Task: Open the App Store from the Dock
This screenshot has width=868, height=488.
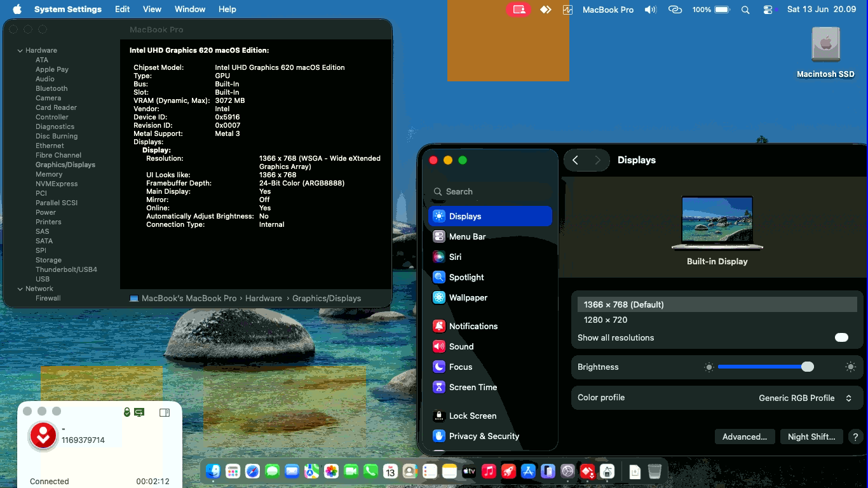Action: [528, 471]
